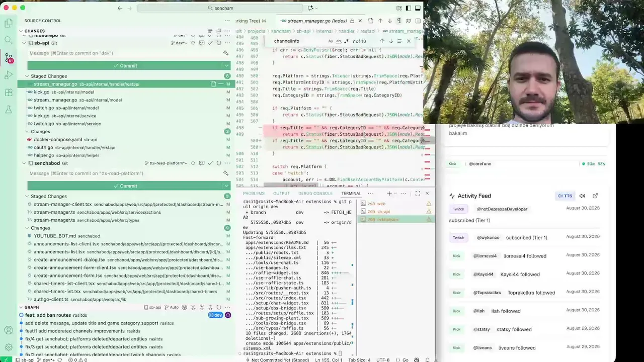The width and height of the screenshot is (644, 362).
Task: Toggle Match Whole Word in find widget
Action: point(338,41)
